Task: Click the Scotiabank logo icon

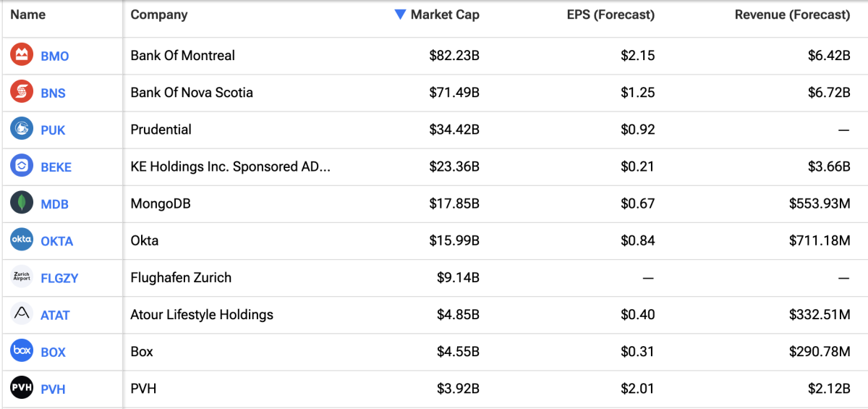Action: point(22,92)
